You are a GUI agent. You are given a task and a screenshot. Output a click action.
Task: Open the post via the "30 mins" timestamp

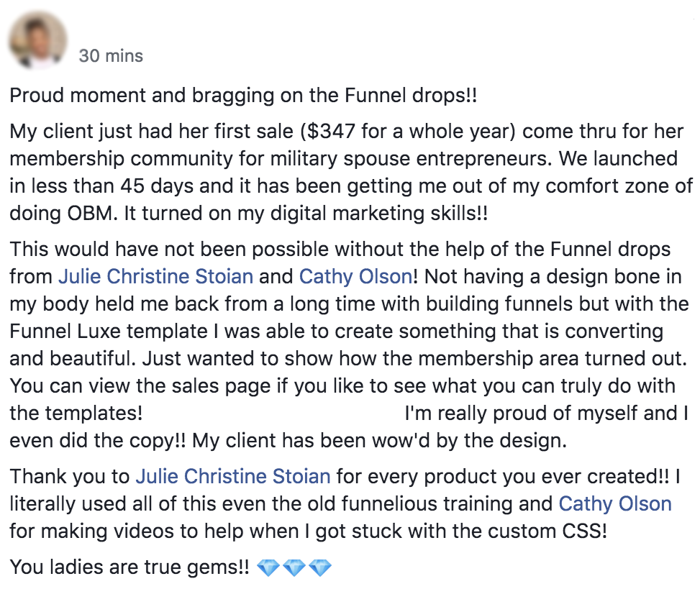tap(111, 56)
